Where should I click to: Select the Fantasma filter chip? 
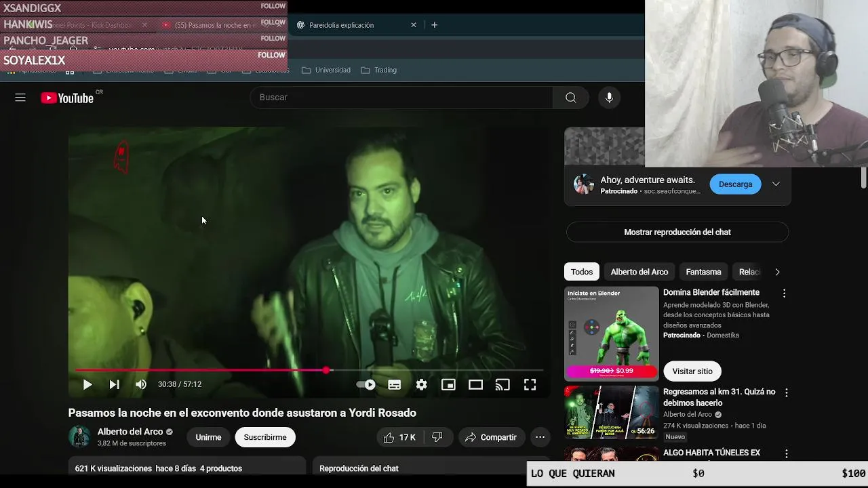703,272
